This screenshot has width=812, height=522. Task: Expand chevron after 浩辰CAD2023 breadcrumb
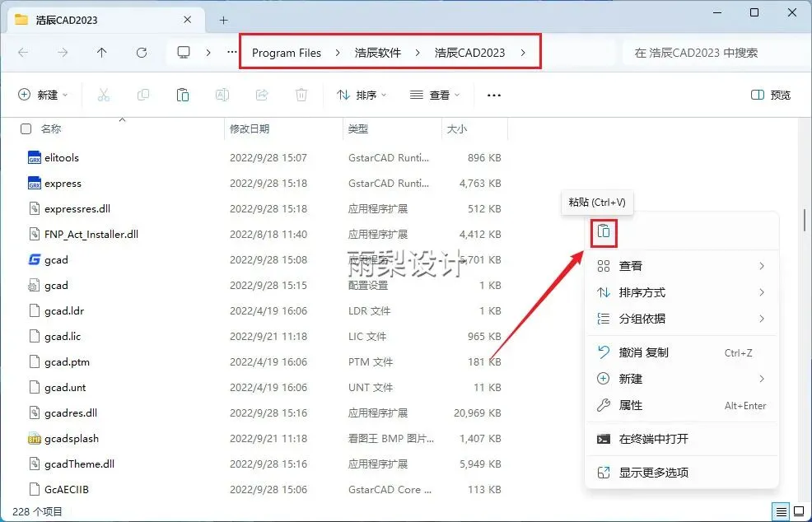click(x=523, y=53)
